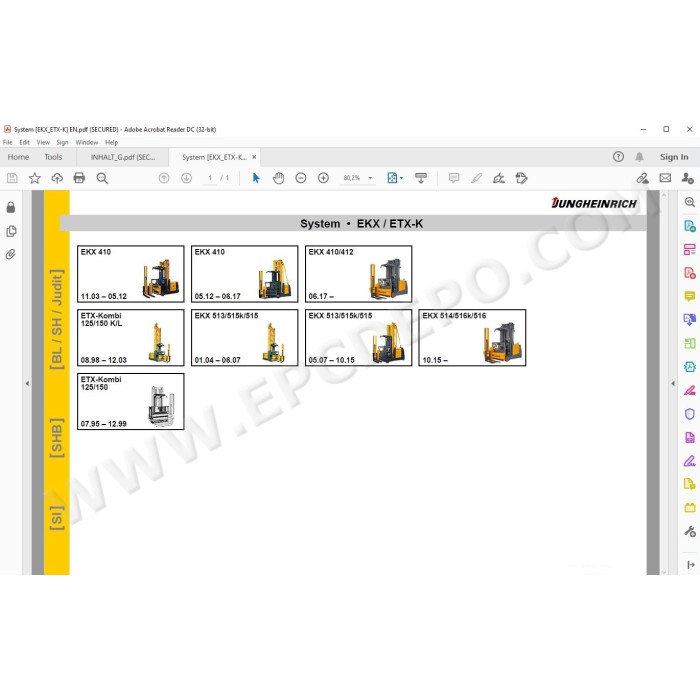Click the page number field

tap(210, 178)
